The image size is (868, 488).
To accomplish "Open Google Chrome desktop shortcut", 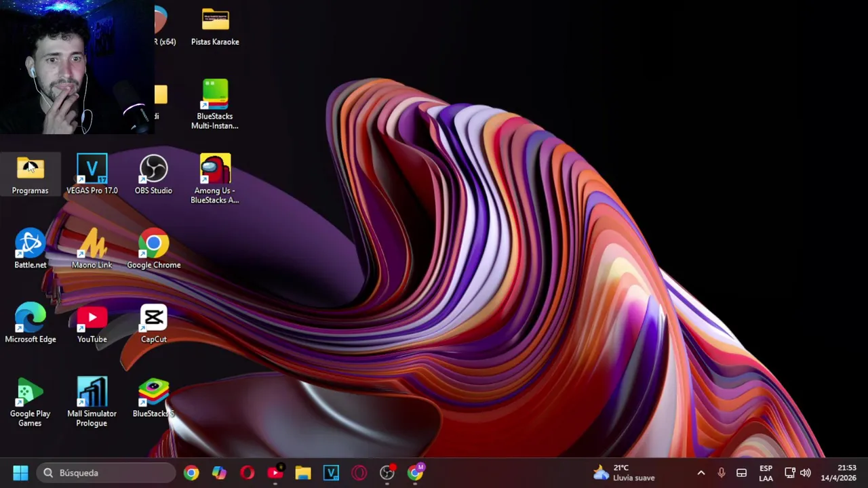I will [x=154, y=250].
